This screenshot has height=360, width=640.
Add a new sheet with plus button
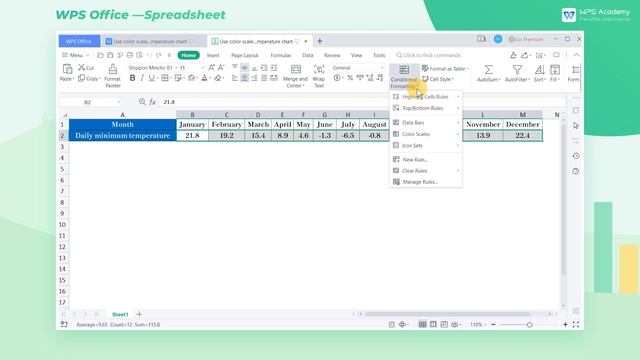[139, 314]
